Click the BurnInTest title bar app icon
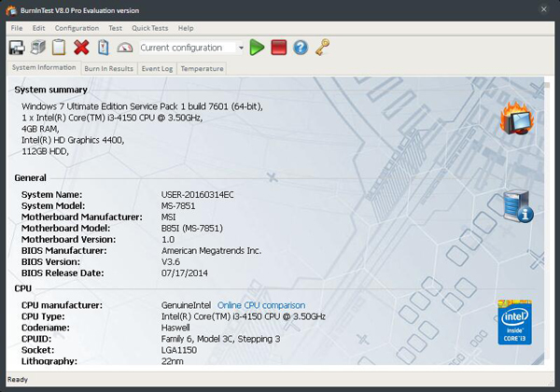 point(11,10)
